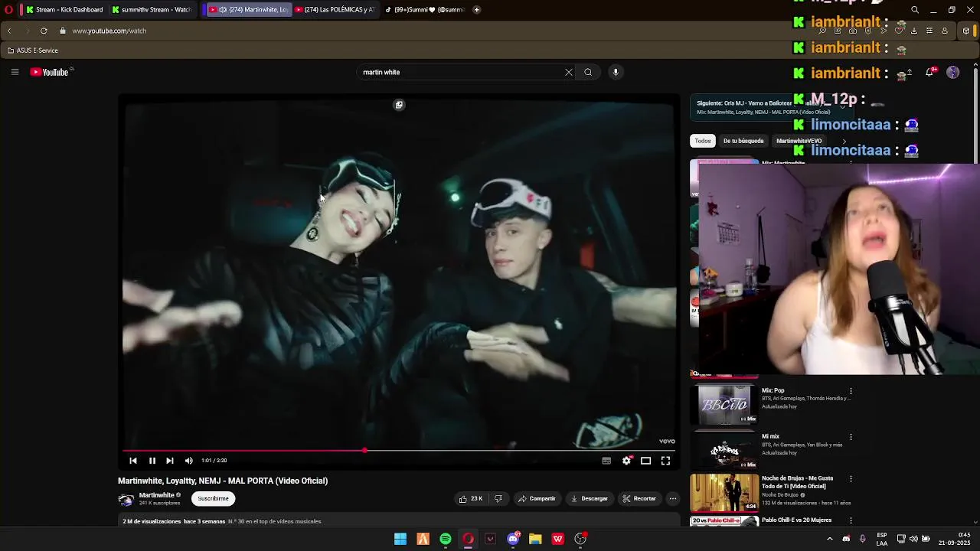Image resolution: width=980 pixels, height=551 pixels.
Task: Start voice search with the microphone icon
Action: pos(615,72)
